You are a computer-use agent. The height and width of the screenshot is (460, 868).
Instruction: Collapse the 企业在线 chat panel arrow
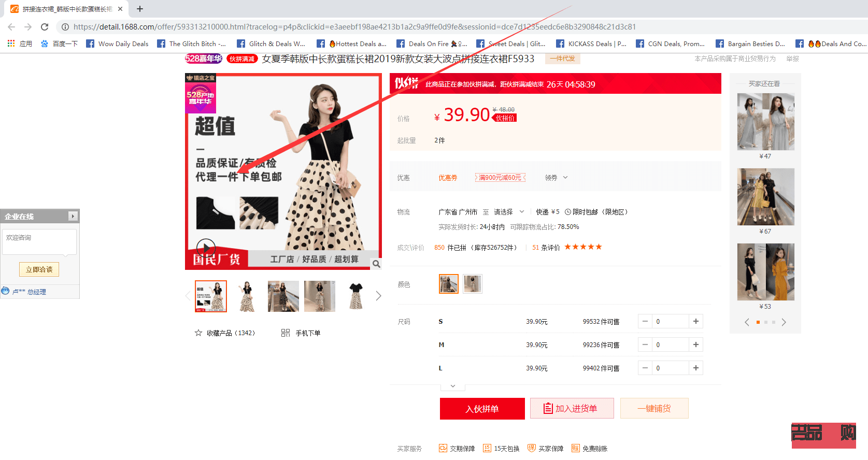73,216
